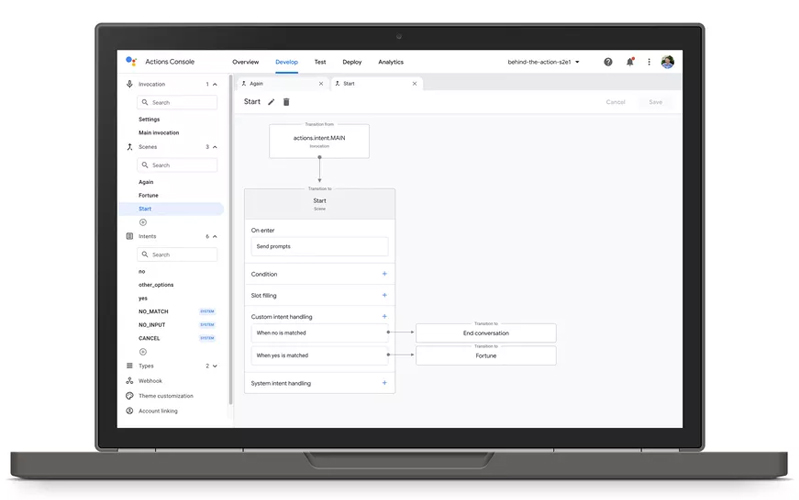Add System intent handling with its plus icon

[x=384, y=383]
